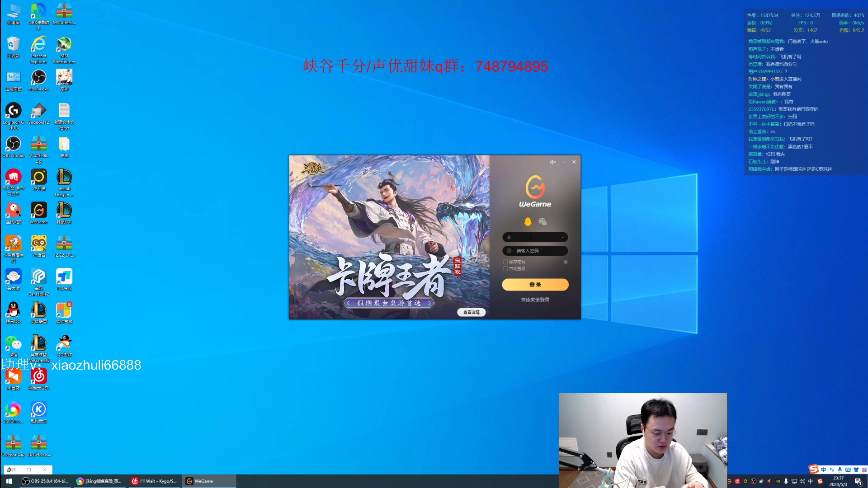Open QR code login icon

point(566,262)
